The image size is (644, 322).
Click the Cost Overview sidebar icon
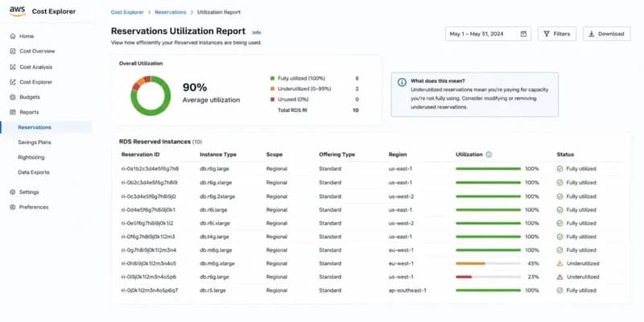click(13, 52)
